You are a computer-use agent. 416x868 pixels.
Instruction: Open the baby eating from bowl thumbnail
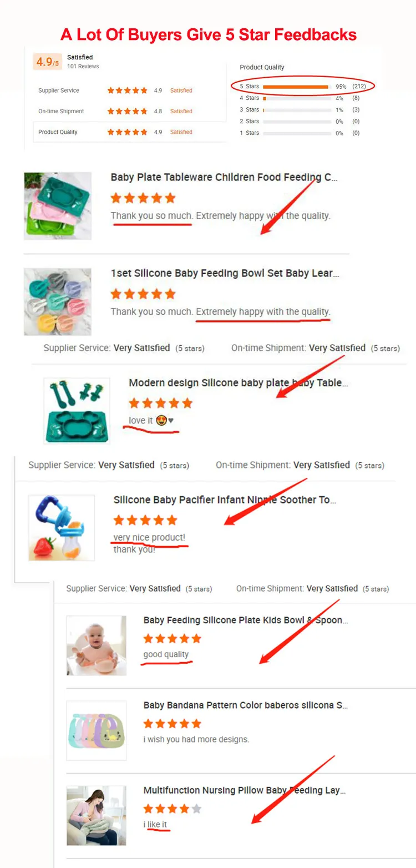tap(97, 645)
